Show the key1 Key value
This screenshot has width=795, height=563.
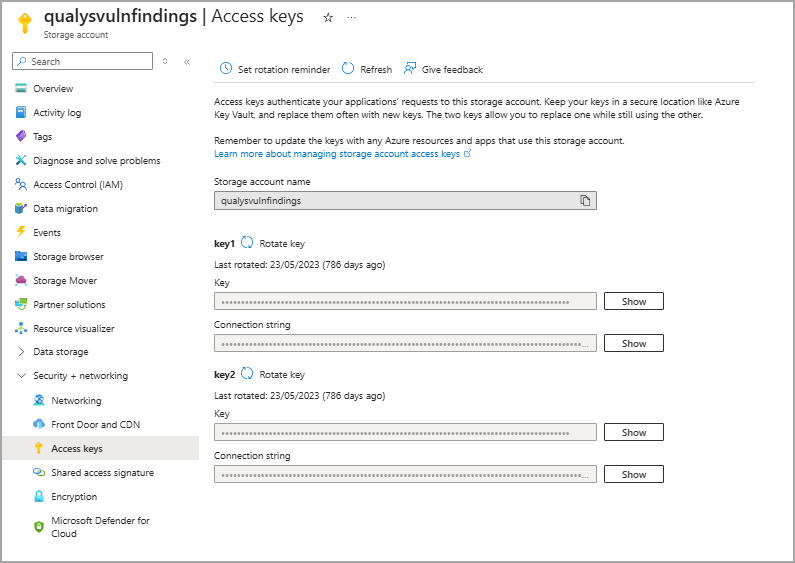coord(633,301)
